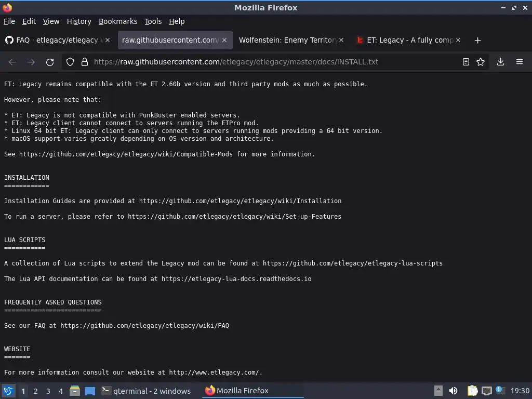The image size is (532, 399).
Task: Click the Firefox logo in title bar
Action: (7, 7)
